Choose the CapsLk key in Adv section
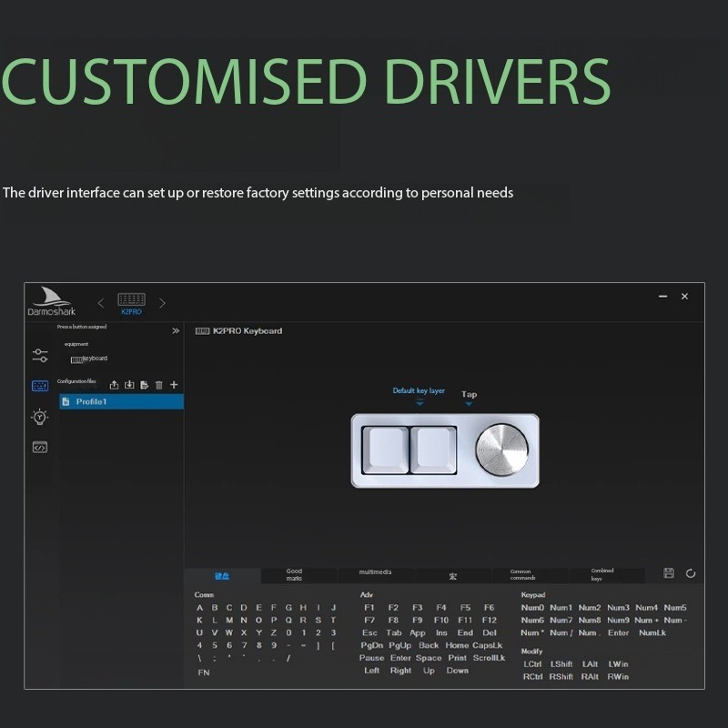Image resolution: width=728 pixels, height=728 pixels. 487,645
